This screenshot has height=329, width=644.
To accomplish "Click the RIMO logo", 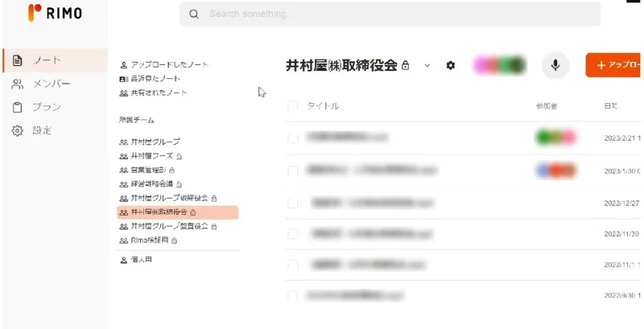I will (x=55, y=13).
